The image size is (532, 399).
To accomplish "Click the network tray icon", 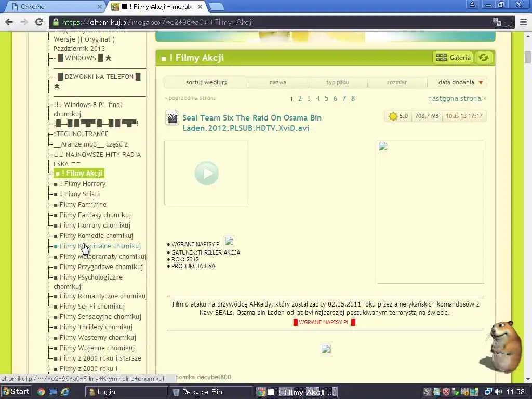I will click(488, 392).
